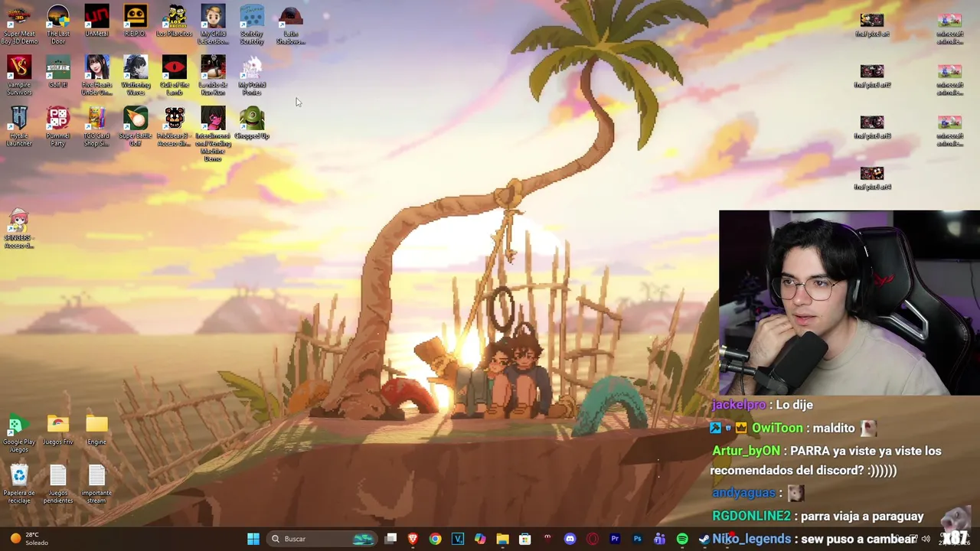Select the Los Pilarcitos desktop icon
Image resolution: width=980 pixels, height=551 pixels.
175,21
